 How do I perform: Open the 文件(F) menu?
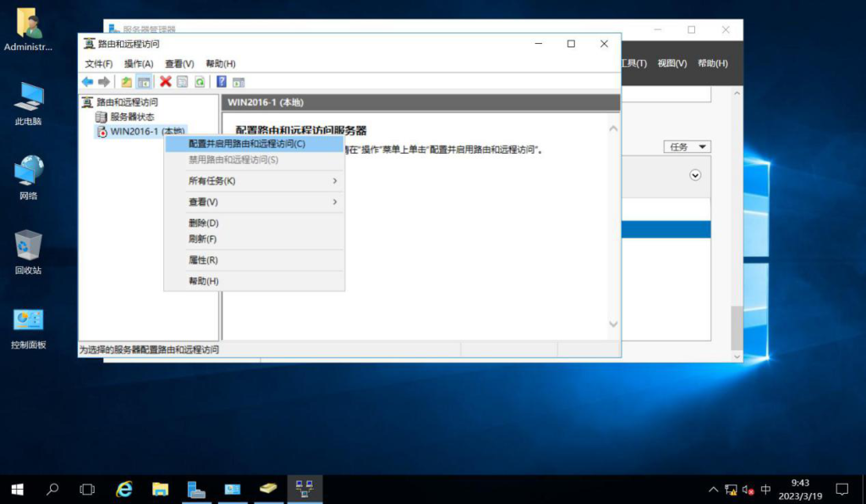click(x=99, y=63)
